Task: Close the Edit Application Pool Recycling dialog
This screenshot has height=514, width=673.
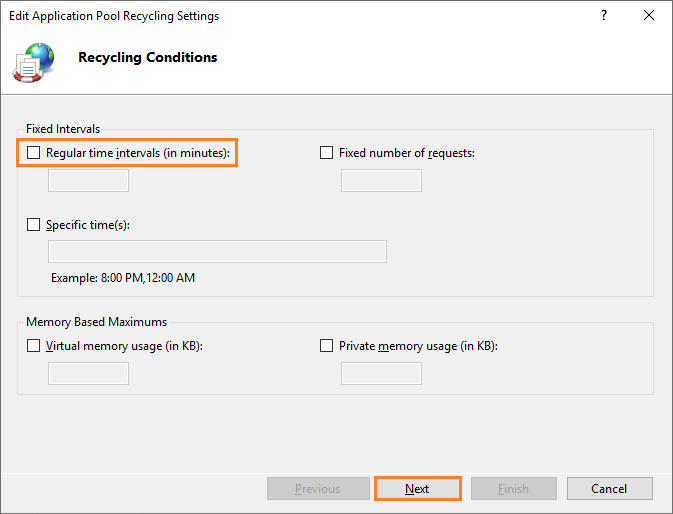Action: point(649,15)
